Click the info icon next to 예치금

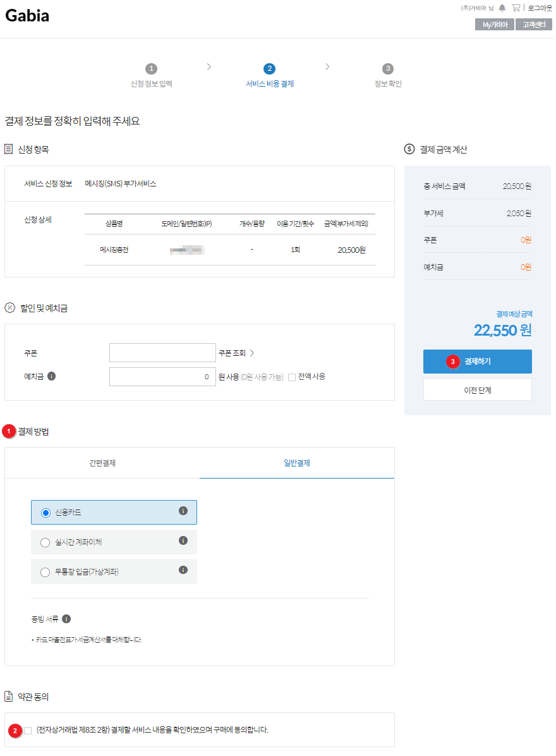pyautogui.click(x=52, y=376)
